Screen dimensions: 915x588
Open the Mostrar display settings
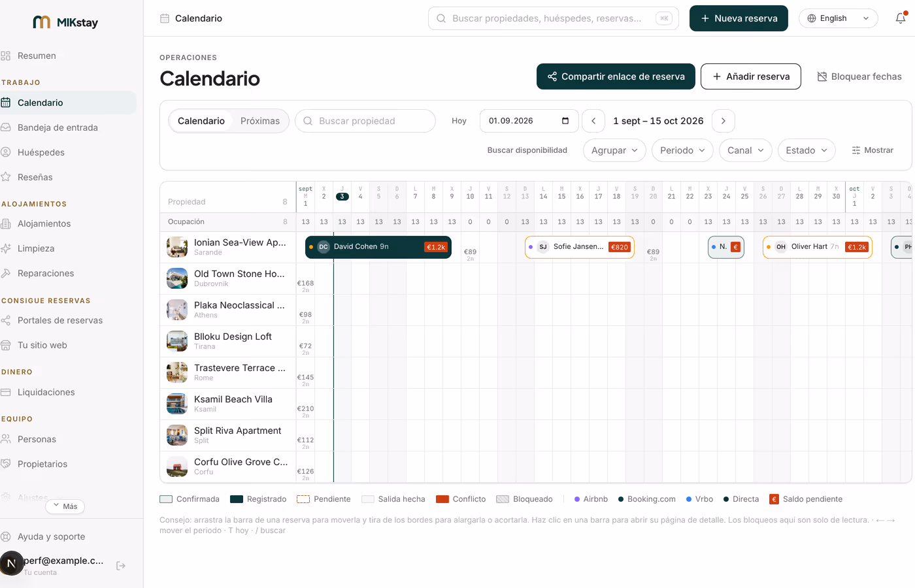(x=873, y=150)
